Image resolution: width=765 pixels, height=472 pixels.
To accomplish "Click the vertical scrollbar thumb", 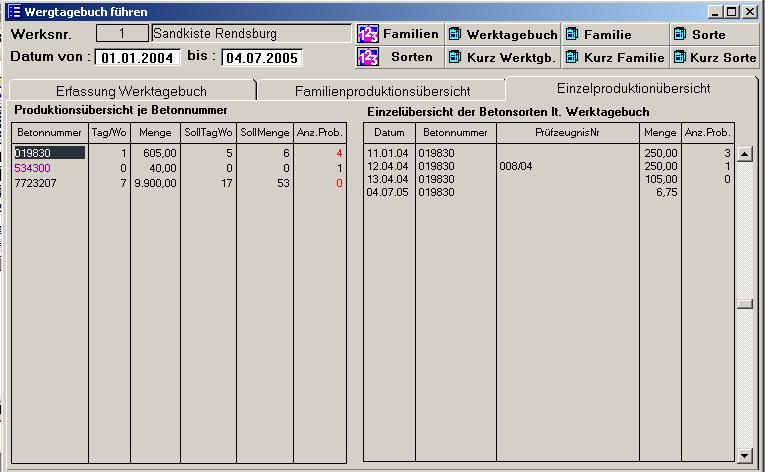I will (744, 305).
